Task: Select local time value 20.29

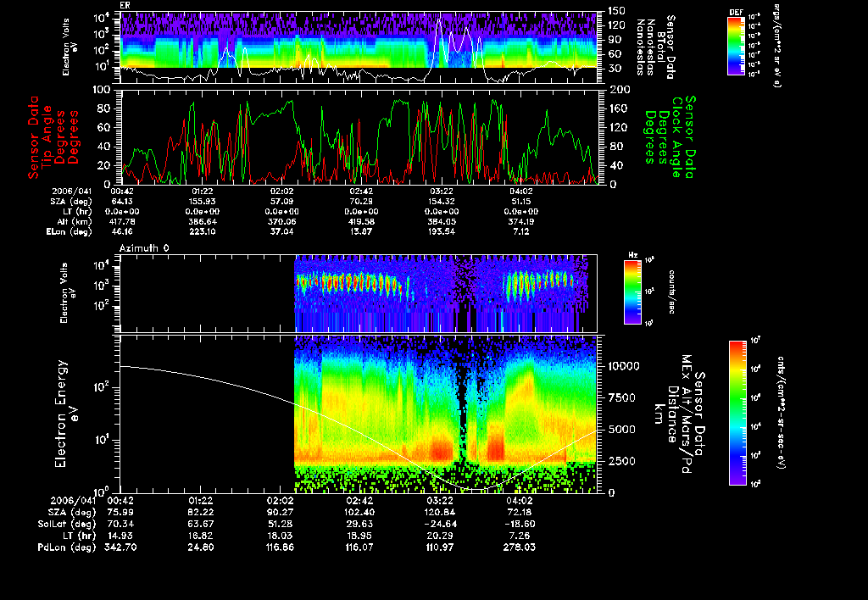Action: 440,536
